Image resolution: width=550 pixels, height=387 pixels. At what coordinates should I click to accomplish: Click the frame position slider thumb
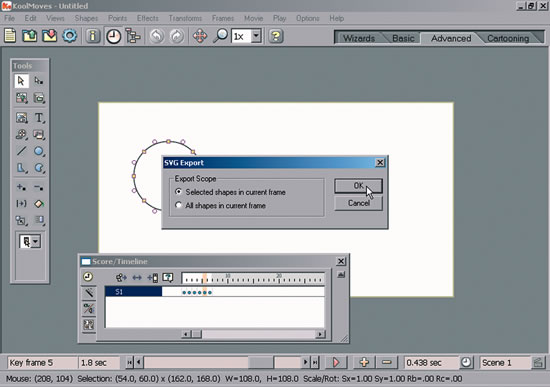point(261,362)
